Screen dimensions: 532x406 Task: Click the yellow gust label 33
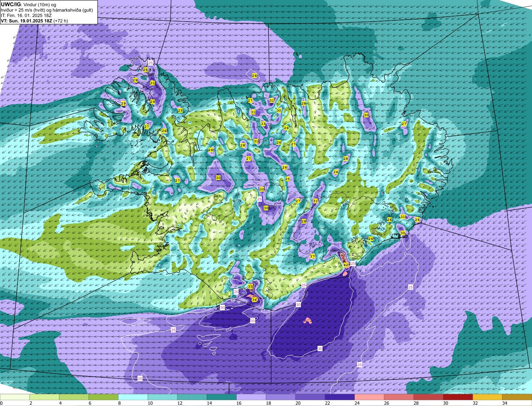[263, 124]
